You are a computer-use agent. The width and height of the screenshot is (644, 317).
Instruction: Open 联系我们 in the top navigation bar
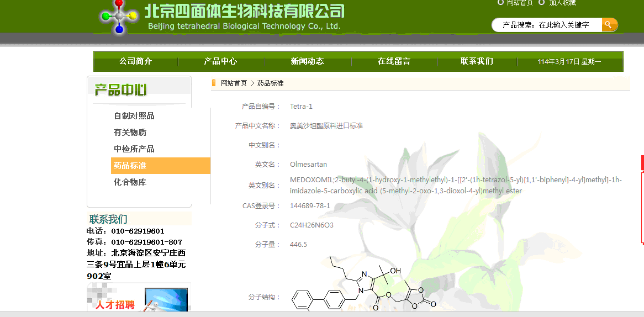[477, 61]
